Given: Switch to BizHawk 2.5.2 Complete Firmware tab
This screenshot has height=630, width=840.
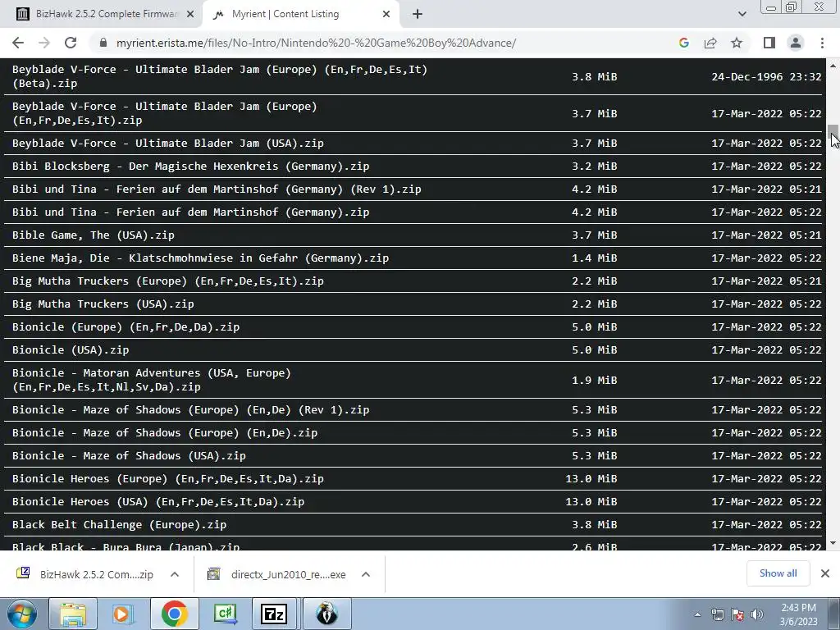Looking at the screenshot, I should [101, 14].
